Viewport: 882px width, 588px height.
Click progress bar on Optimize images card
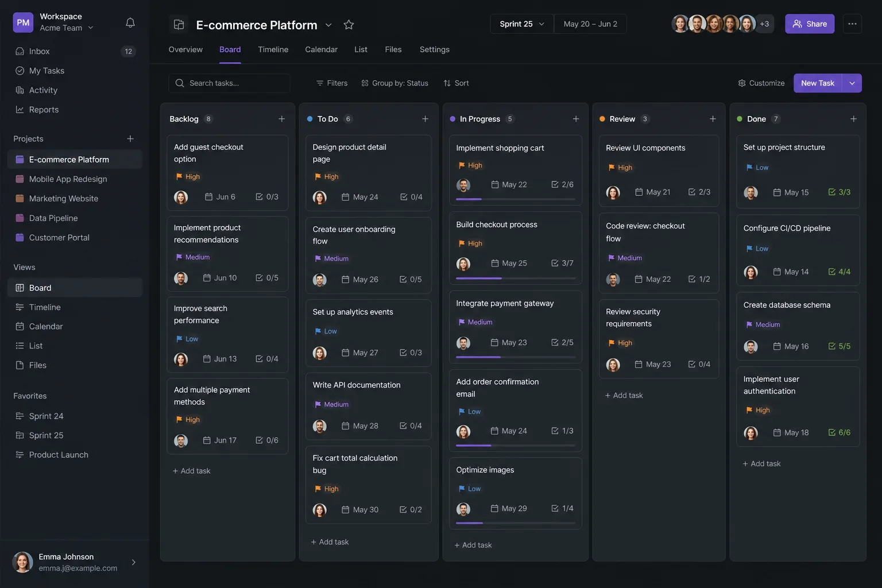click(x=516, y=523)
